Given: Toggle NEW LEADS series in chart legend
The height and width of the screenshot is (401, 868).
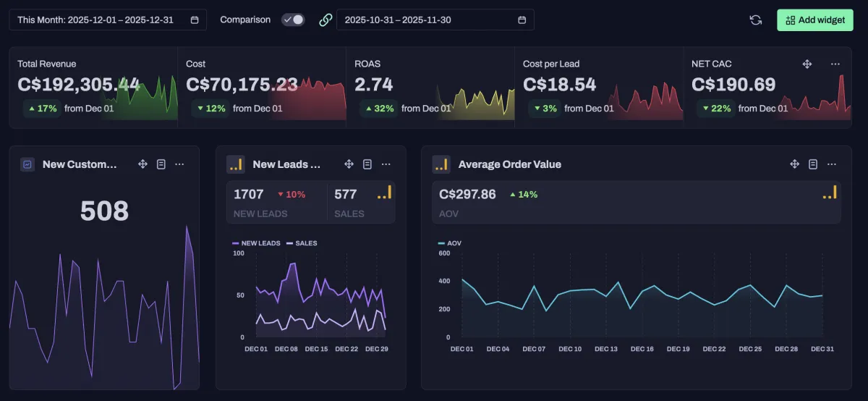Looking at the screenshot, I should pyautogui.click(x=256, y=243).
